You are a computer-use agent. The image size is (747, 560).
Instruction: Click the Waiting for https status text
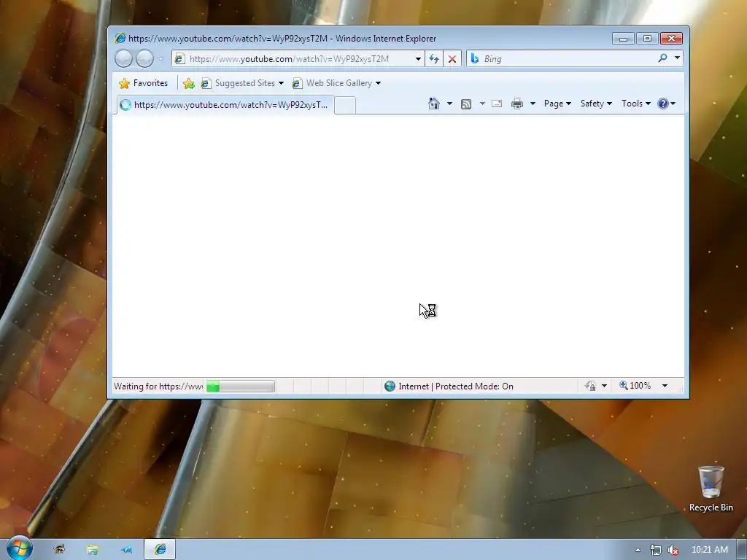point(158,386)
